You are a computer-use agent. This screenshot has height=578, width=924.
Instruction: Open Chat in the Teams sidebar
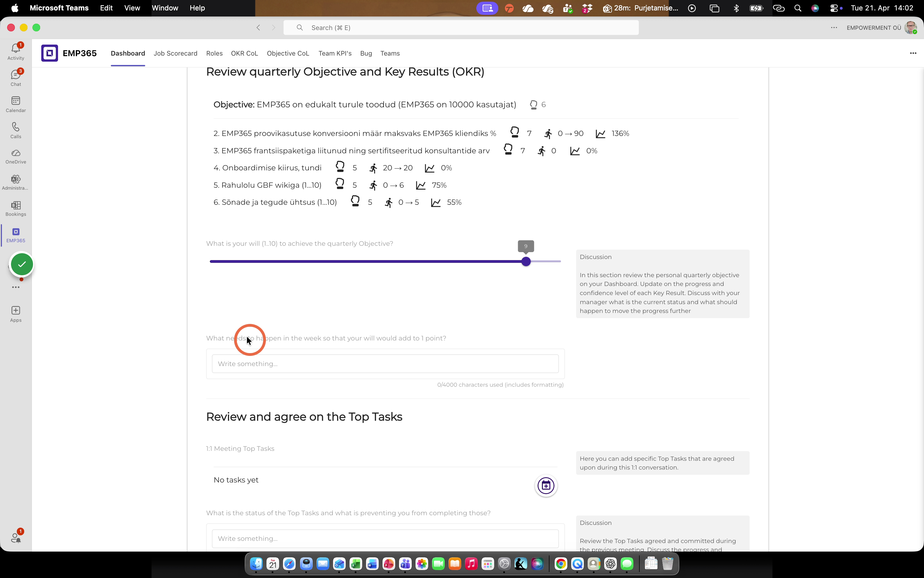[x=16, y=78]
